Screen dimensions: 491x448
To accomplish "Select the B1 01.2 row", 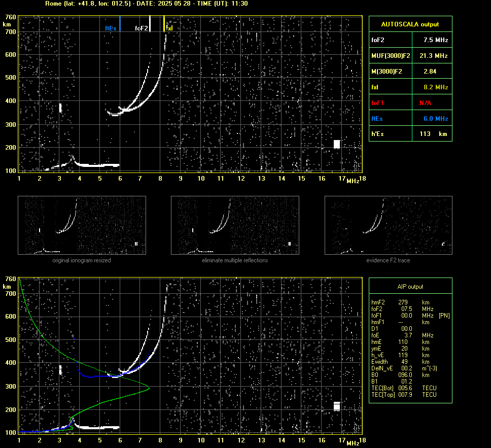I will click(392, 382).
